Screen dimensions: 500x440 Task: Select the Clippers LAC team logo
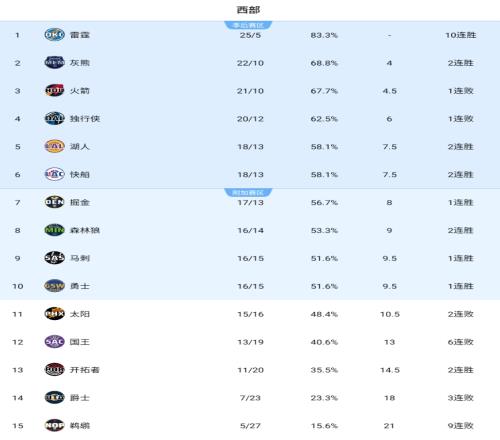pos(54,174)
